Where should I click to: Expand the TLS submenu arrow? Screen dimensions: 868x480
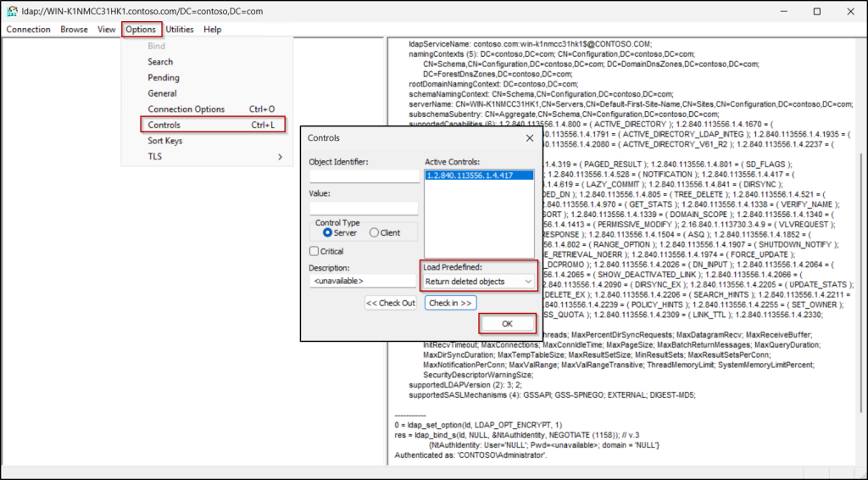pyautogui.click(x=280, y=157)
